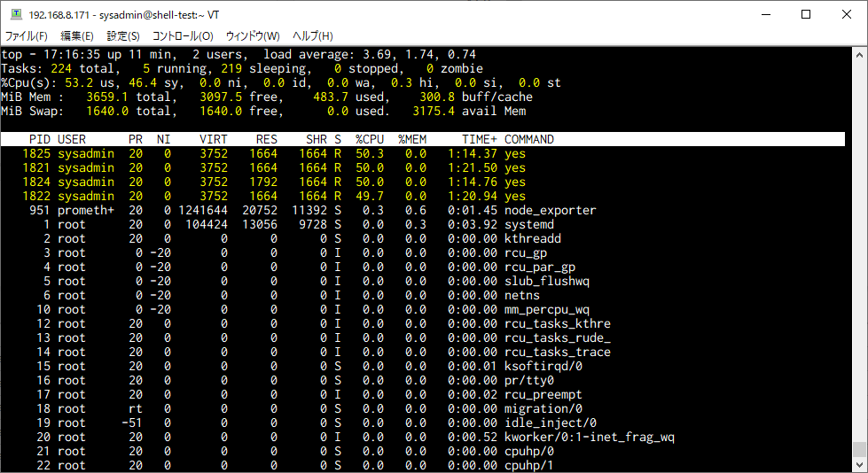This screenshot has height=473, width=868.
Task: Open the 編集(E) menu
Action: click(76, 36)
